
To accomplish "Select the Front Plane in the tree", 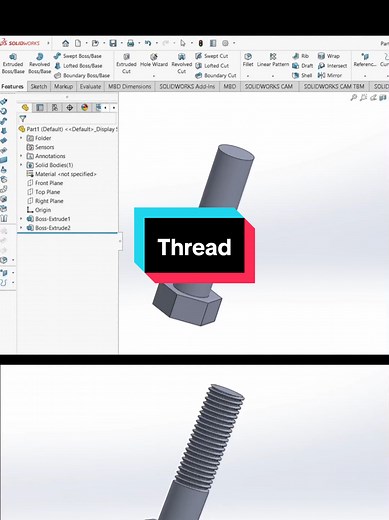I will pos(45,183).
